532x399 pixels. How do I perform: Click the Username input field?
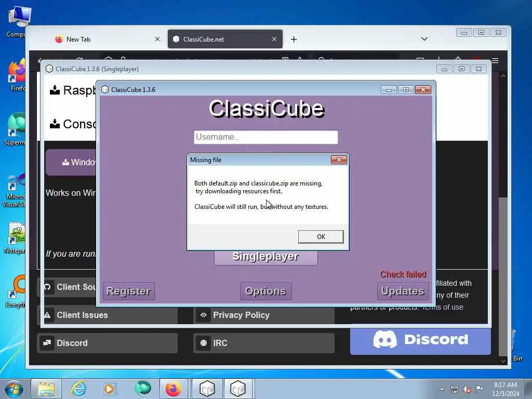[x=265, y=137]
